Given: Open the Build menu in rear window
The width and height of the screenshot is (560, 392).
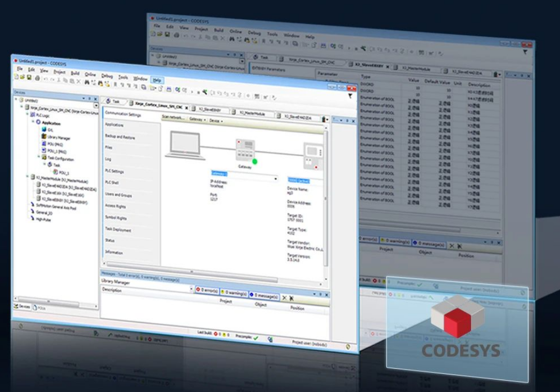Looking at the screenshot, I should [218, 30].
